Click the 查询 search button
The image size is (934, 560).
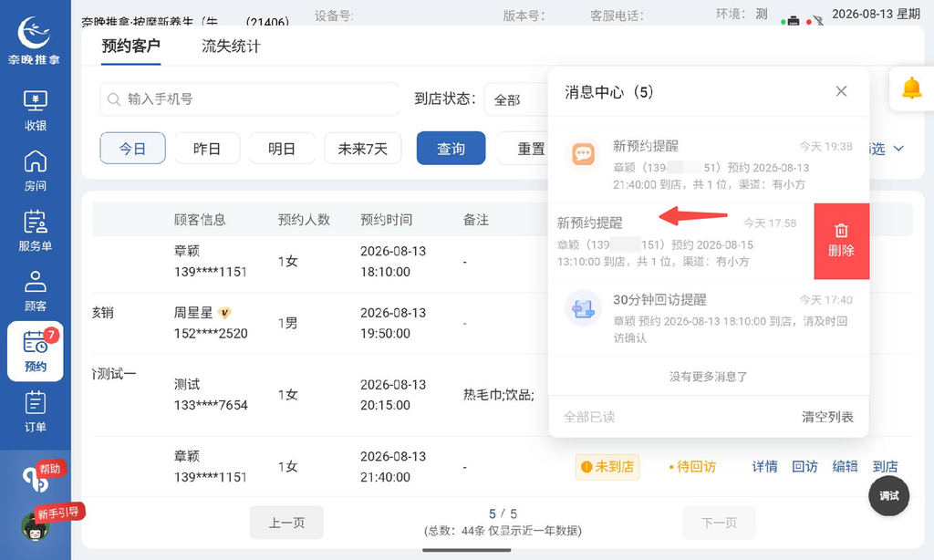[451, 149]
